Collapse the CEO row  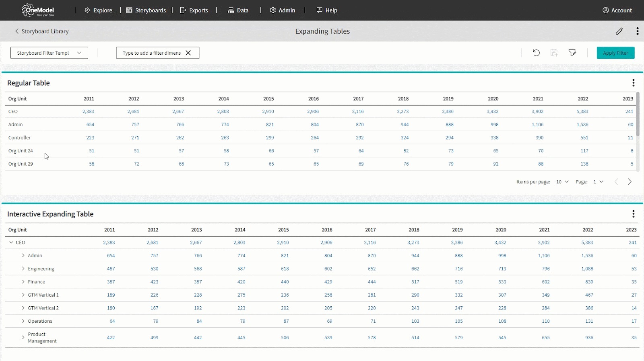click(x=11, y=242)
